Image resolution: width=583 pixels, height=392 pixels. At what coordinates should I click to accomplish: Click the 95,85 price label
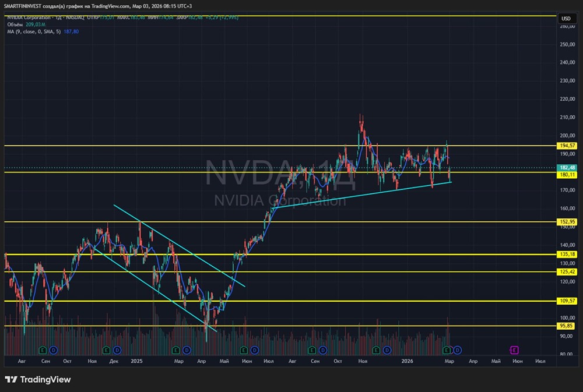567,326
